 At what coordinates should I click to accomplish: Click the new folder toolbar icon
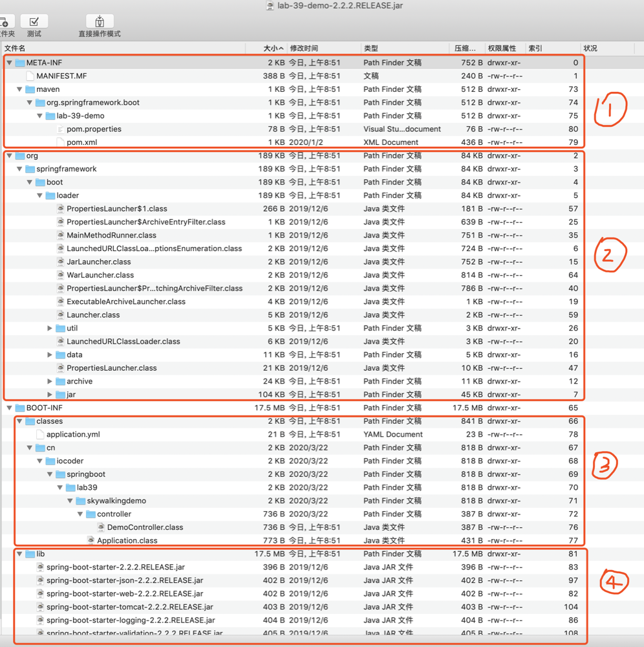pyautogui.click(x=5, y=22)
